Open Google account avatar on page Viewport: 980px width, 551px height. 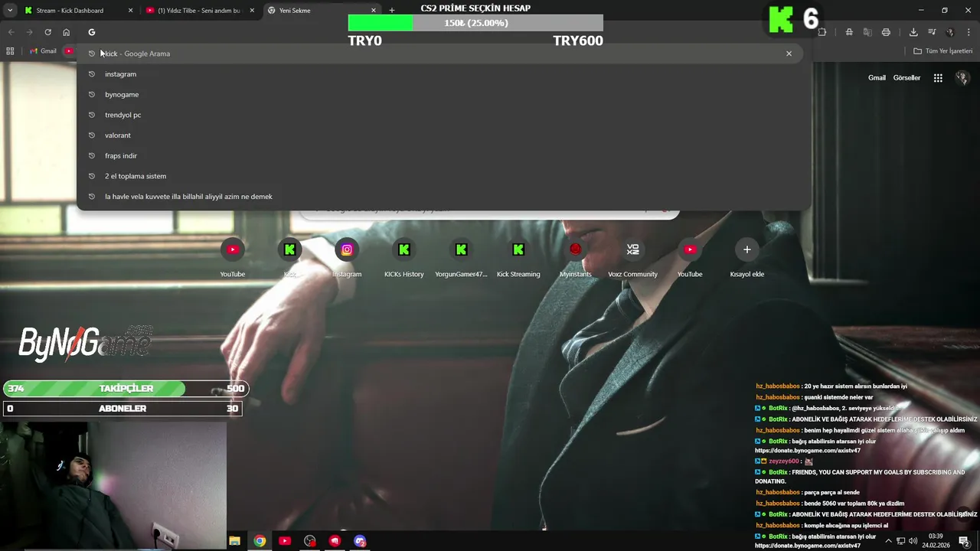(x=962, y=78)
